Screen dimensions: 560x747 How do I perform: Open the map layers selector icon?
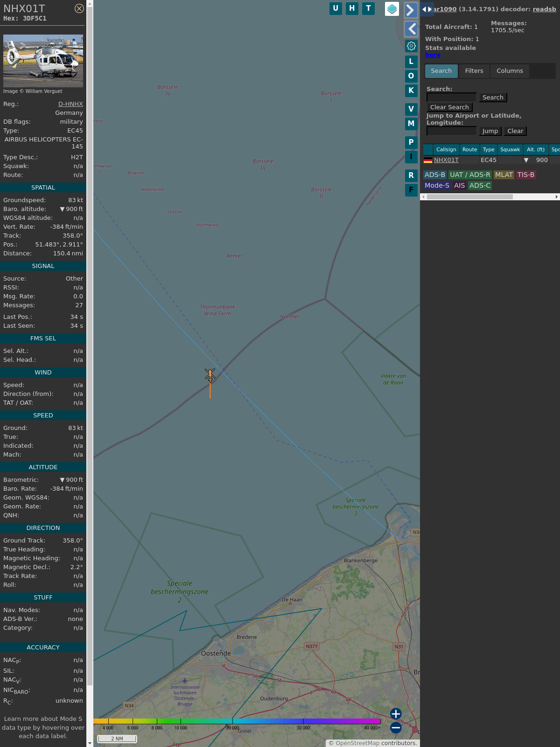point(392,9)
